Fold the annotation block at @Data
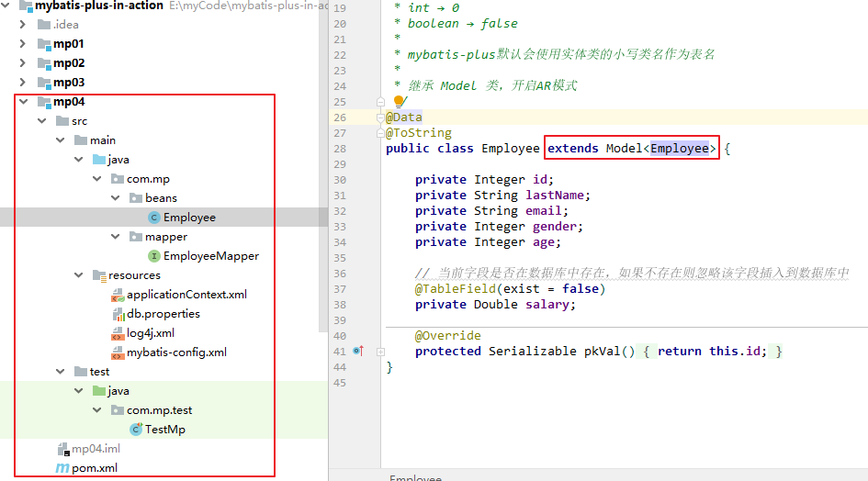 click(x=380, y=117)
